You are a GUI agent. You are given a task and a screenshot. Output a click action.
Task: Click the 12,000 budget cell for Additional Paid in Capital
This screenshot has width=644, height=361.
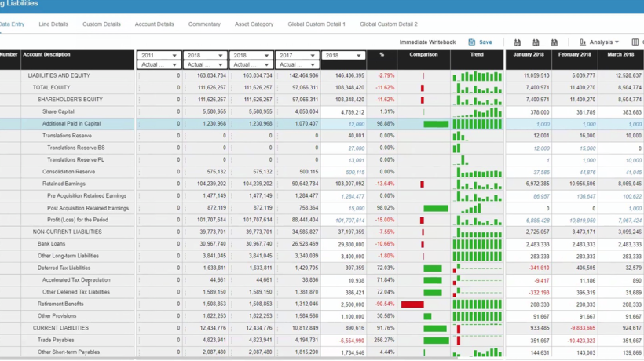click(x=343, y=124)
